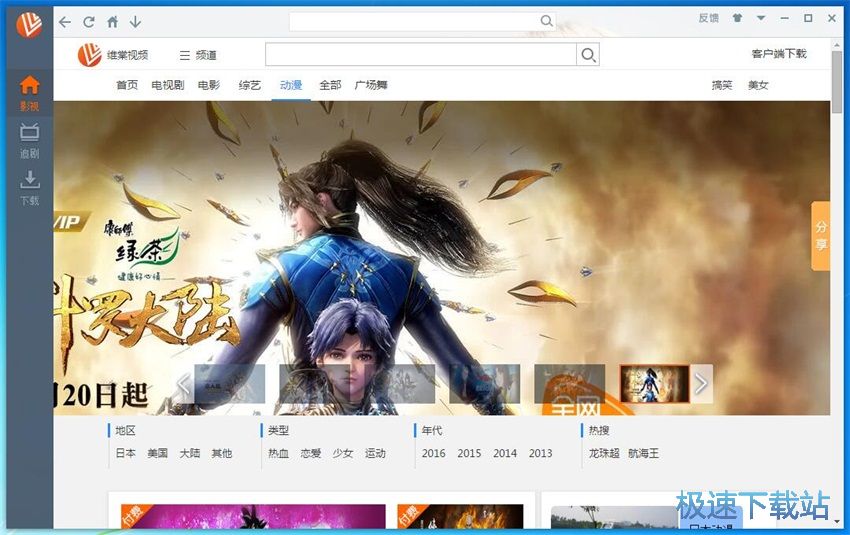Search hot keyword 航海王

[643, 453]
